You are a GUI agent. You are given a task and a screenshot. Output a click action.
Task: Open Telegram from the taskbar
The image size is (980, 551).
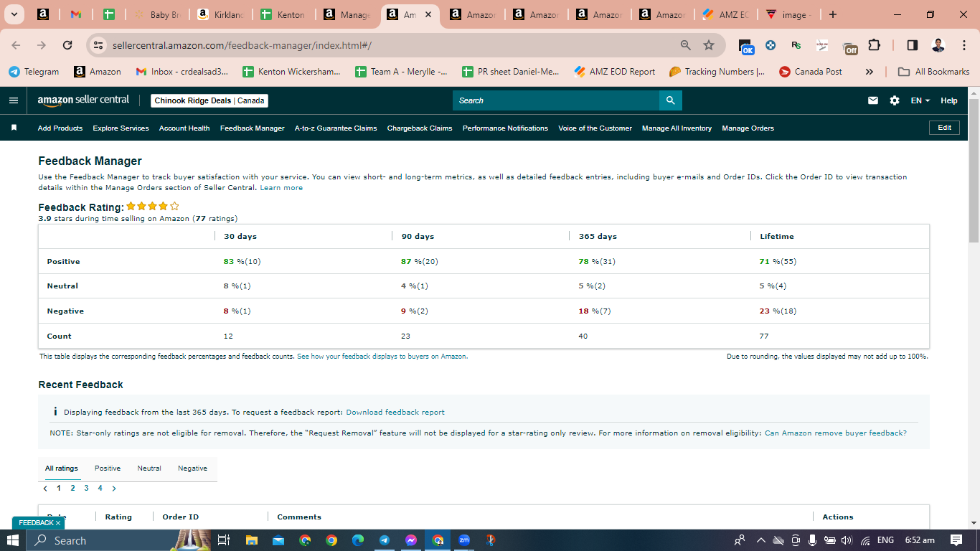pos(385,540)
